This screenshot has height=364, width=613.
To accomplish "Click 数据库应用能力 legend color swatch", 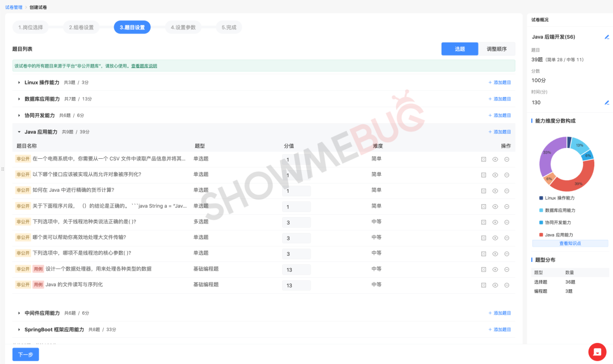I will pyautogui.click(x=541, y=210).
